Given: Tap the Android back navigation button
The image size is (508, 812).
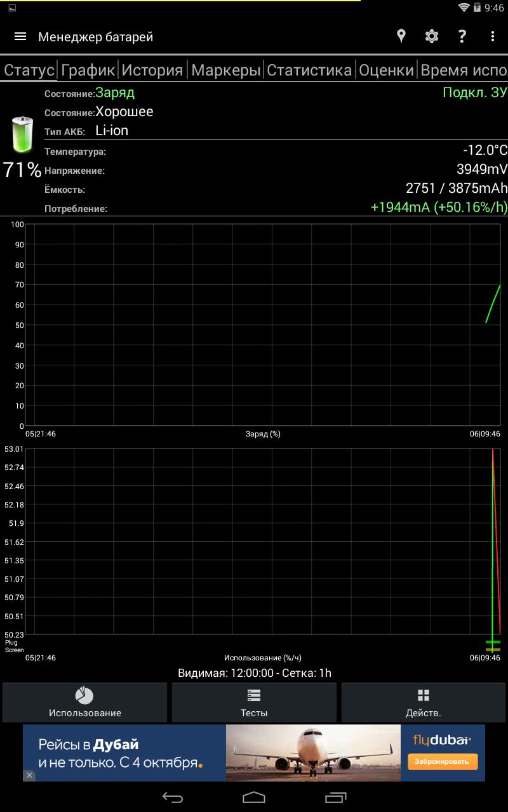Looking at the screenshot, I should pyautogui.click(x=172, y=797).
